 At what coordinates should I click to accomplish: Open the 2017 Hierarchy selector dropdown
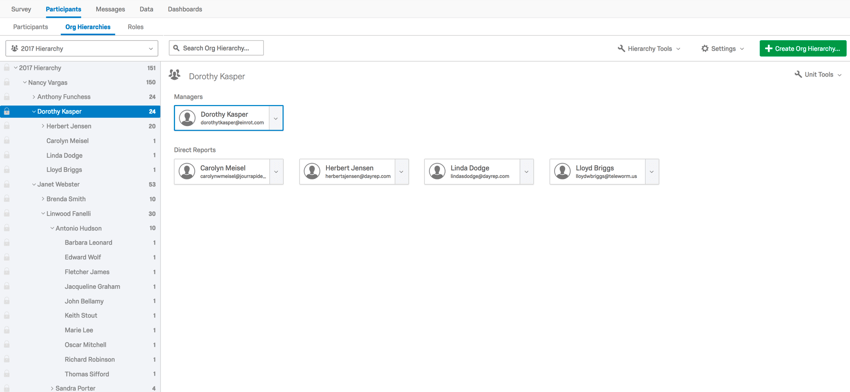(x=82, y=48)
